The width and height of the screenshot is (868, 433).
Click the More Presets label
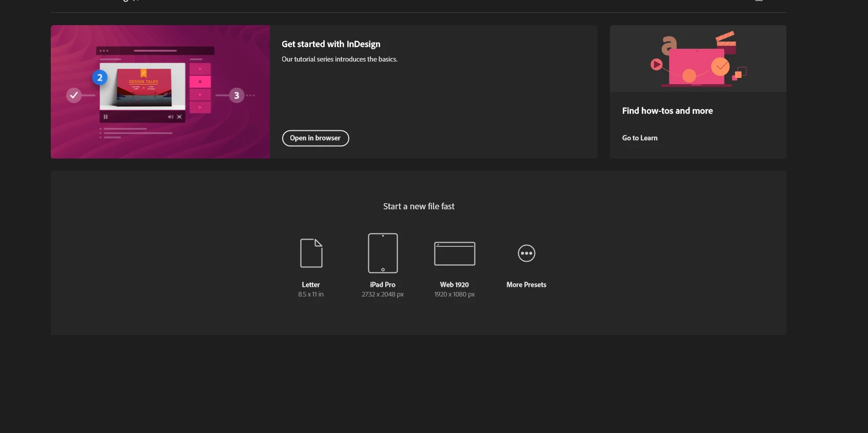[x=526, y=285]
